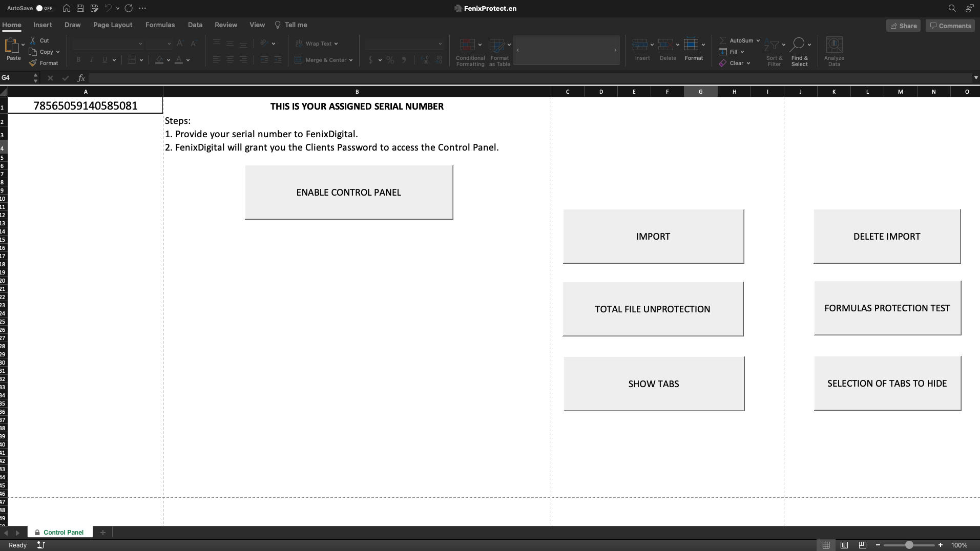Open the Data ribbon tab
The image size is (980, 551).
click(195, 25)
